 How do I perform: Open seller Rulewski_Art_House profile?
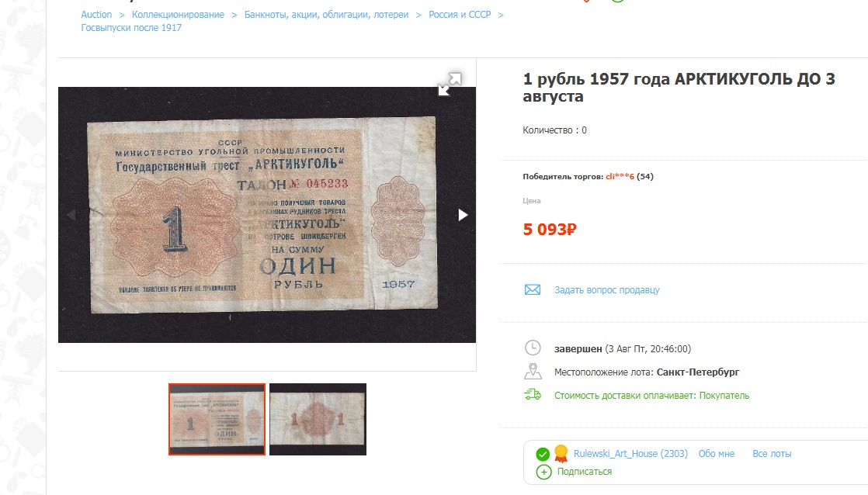(630, 454)
